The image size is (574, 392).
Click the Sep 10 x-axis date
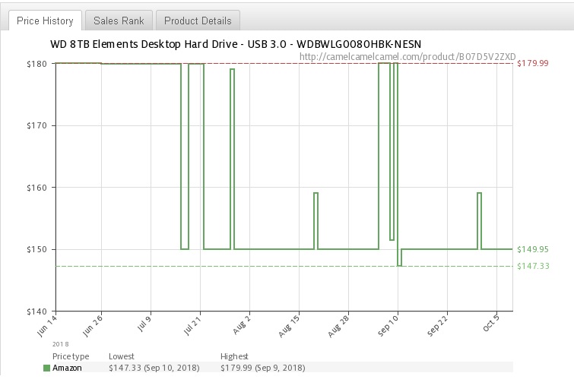(x=388, y=326)
